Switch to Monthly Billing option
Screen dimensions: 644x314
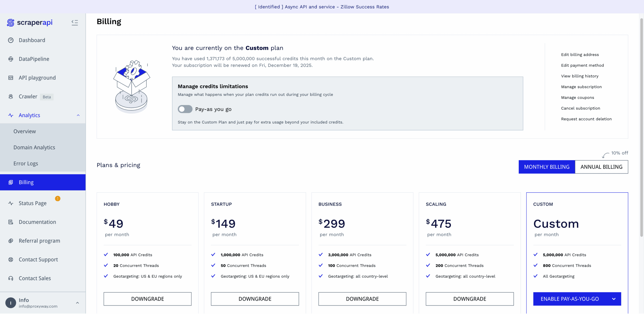pos(546,167)
